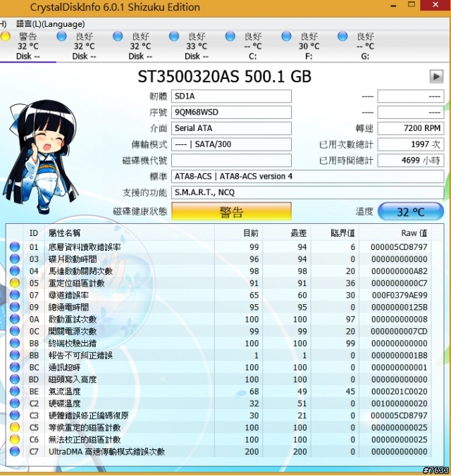Click the Raw 值 column header

click(x=414, y=233)
